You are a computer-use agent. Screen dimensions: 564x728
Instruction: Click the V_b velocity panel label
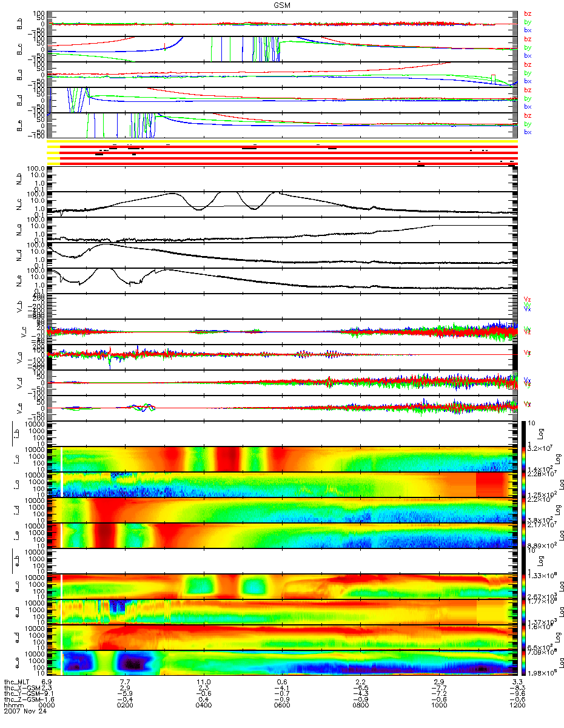click(x=19, y=306)
